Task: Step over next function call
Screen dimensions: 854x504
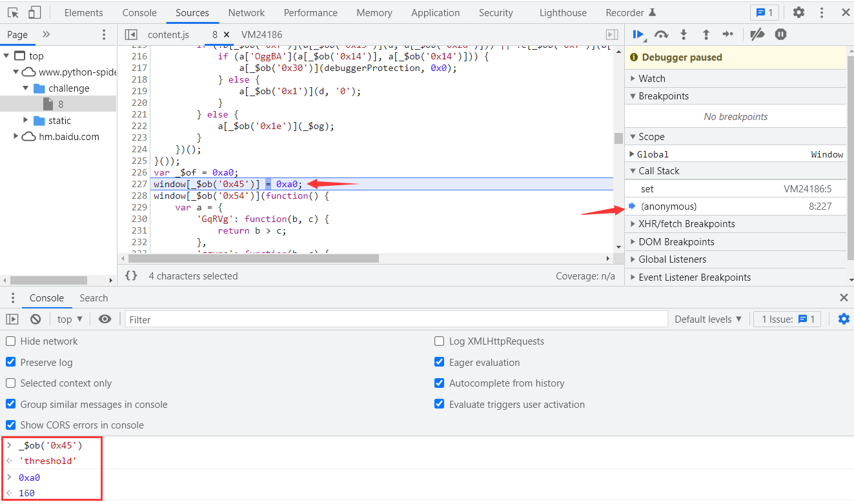Action: (661, 34)
